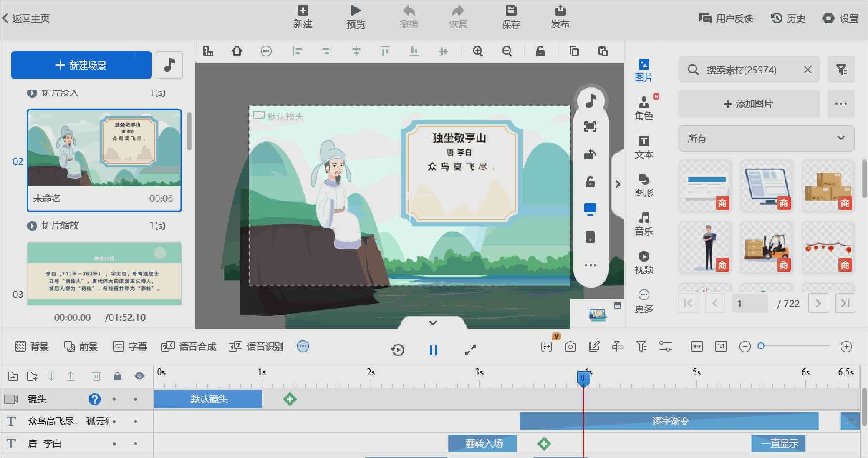Open the 字幕 subtitles option
Image resolution: width=868 pixels, height=458 pixels.
coord(130,347)
